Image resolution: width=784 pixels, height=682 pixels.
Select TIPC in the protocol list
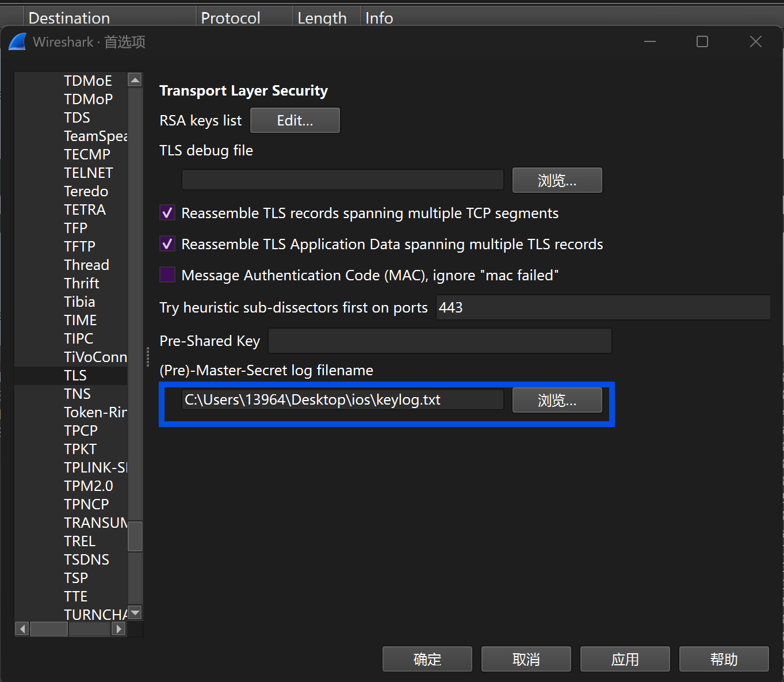(x=78, y=338)
